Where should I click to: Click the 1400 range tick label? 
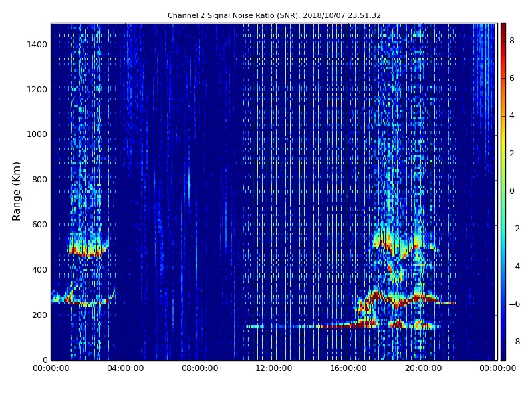click(37, 45)
